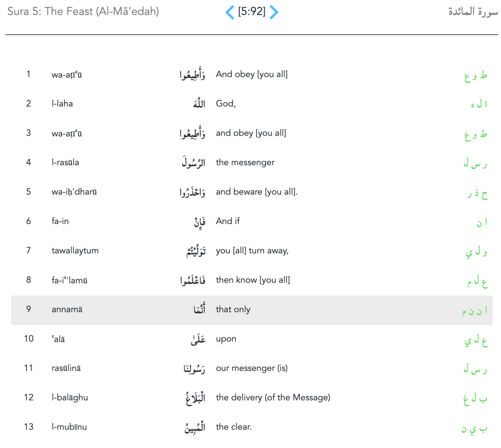Select translation 'the delivery (of the Message)'
The image size is (501, 448).
tap(273, 397)
